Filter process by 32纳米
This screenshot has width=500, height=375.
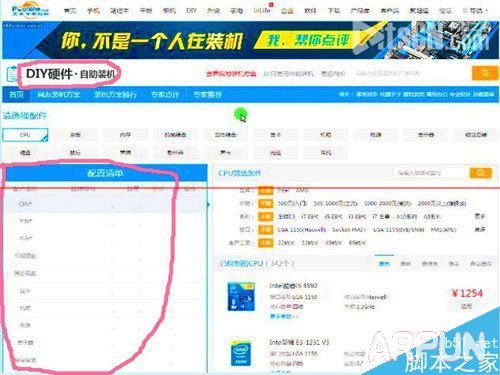click(x=309, y=243)
